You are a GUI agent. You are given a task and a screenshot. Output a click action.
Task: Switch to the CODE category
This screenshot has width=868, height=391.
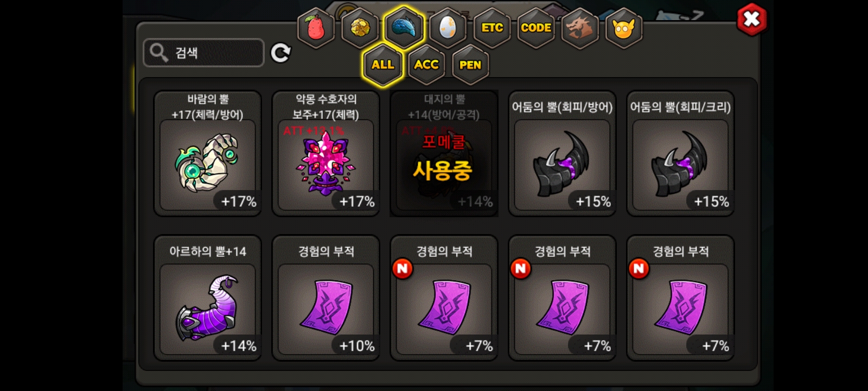(536, 28)
